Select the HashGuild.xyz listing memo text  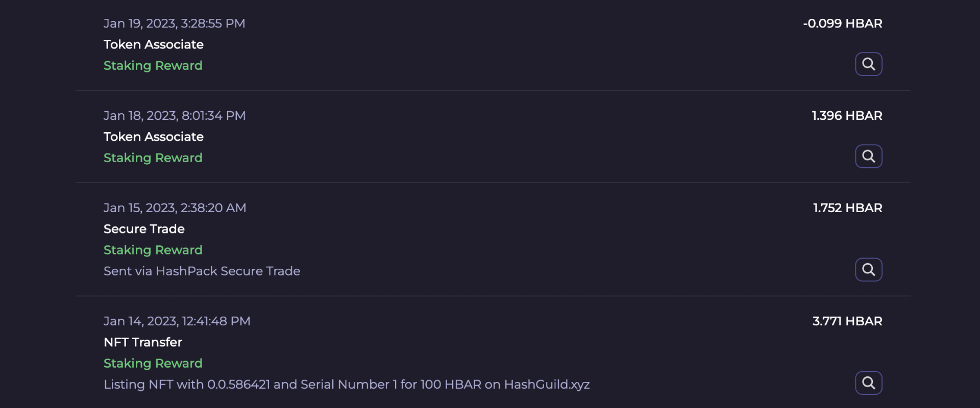tap(347, 385)
